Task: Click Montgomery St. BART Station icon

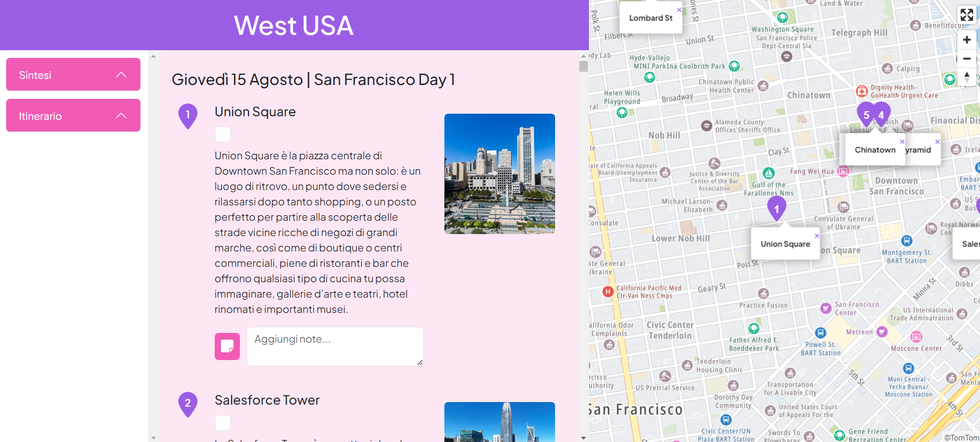Action: [907, 241]
